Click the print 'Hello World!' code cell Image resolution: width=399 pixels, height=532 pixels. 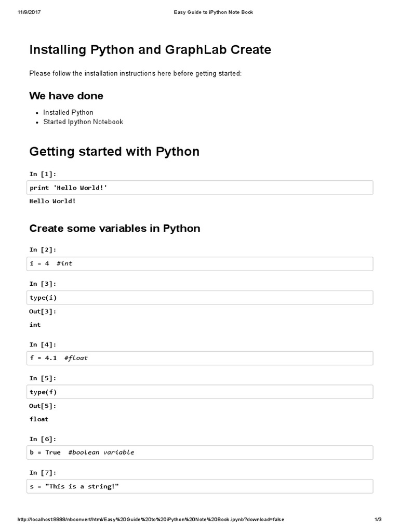click(x=199, y=188)
